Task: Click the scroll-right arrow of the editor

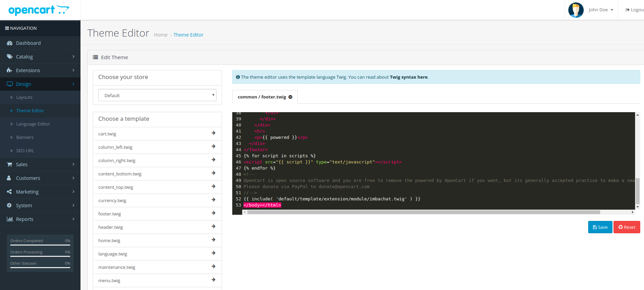Action: [632, 212]
